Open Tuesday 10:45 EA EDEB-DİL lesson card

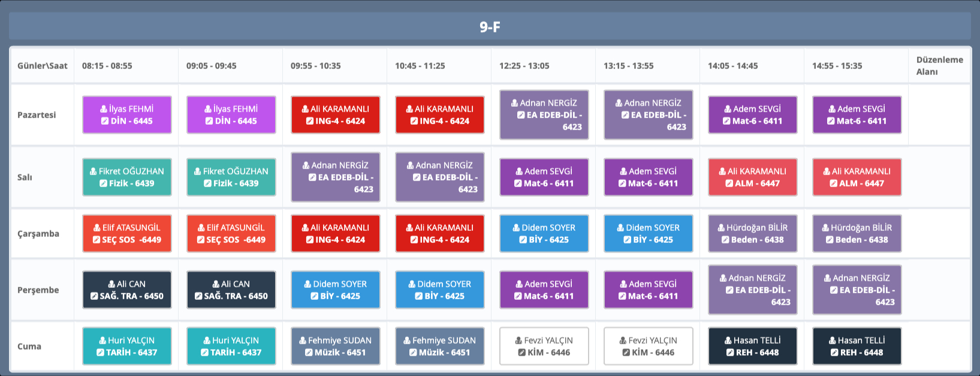click(x=439, y=177)
